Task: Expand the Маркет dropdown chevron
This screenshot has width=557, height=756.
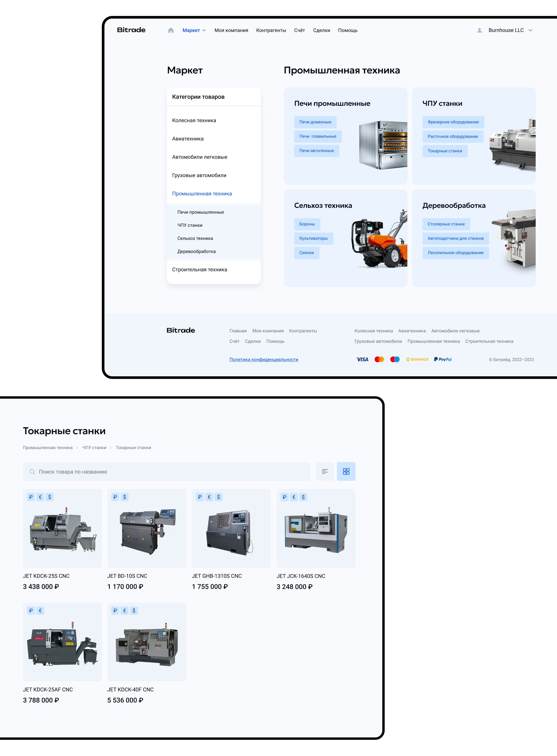Action: pyautogui.click(x=204, y=30)
